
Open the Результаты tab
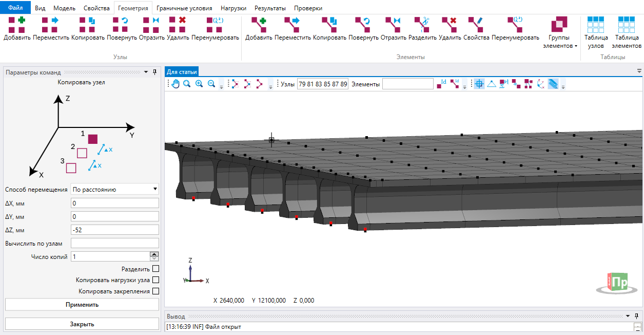click(x=270, y=8)
